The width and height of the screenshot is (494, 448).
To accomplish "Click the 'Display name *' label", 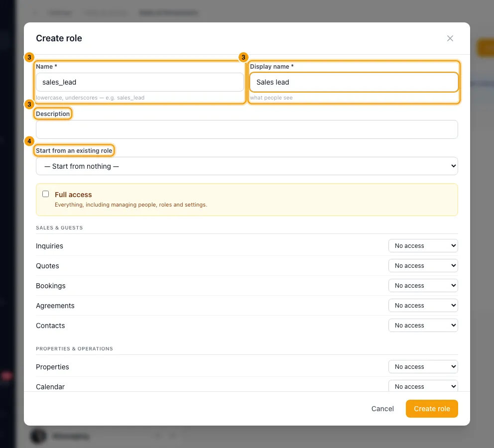I will click(271, 66).
